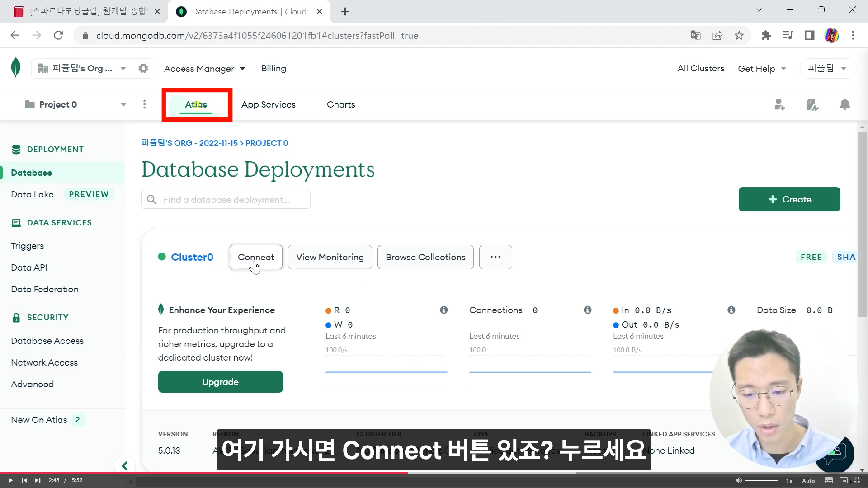
Task: Exit fullscreen video mode
Action: coord(857,480)
